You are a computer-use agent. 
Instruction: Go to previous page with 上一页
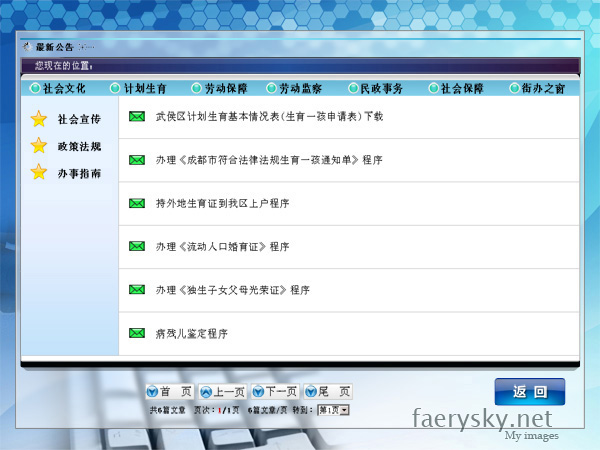[x=222, y=392]
